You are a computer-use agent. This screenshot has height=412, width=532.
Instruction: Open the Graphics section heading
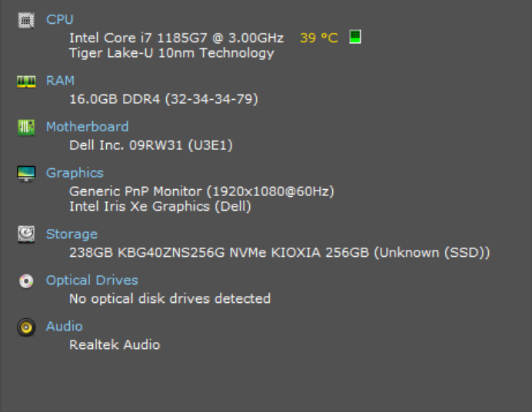(75, 173)
